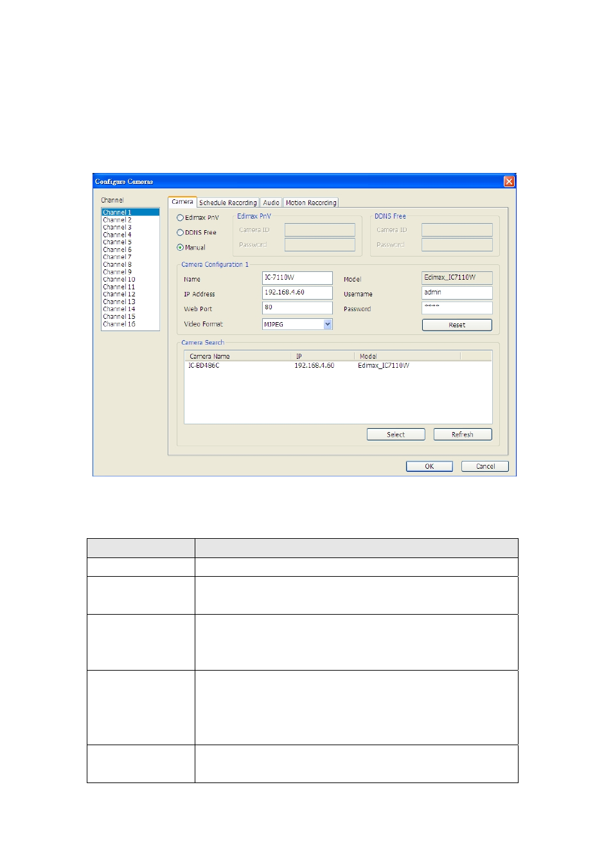The image size is (613, 868).
Task: Refresh the camera search list
Action: [x=463, y=435]
